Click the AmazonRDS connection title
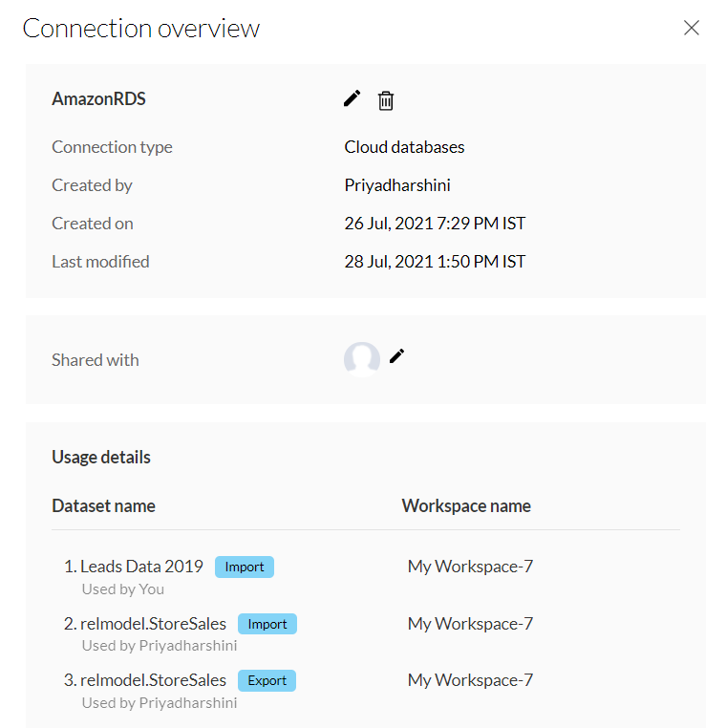The image size is (726, 728). pyautogui.click(x=98, y=99)
